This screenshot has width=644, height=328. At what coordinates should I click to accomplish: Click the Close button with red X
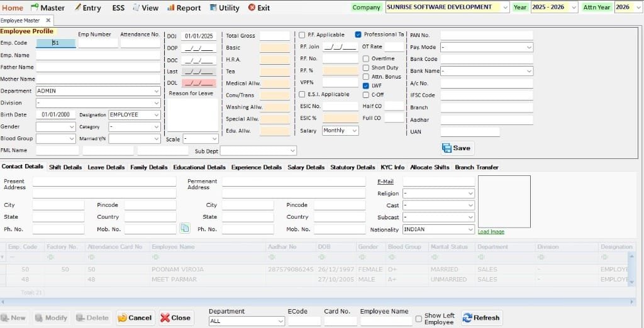click(176, 318)
